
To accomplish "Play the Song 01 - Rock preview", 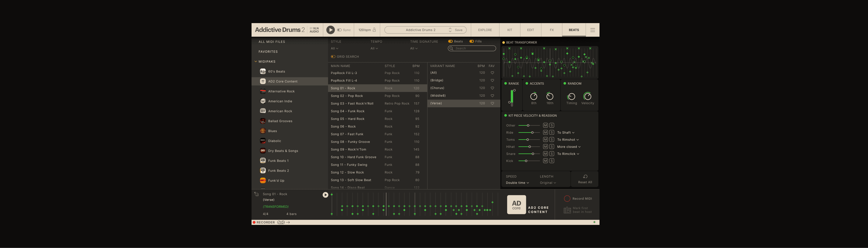I will pyautogui.click(x=325, y=195).
